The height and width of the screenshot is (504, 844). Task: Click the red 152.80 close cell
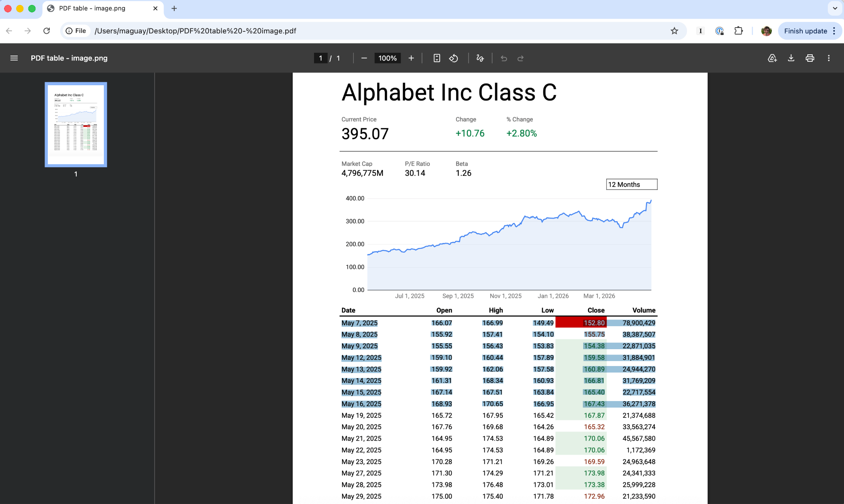coord(581,323)
